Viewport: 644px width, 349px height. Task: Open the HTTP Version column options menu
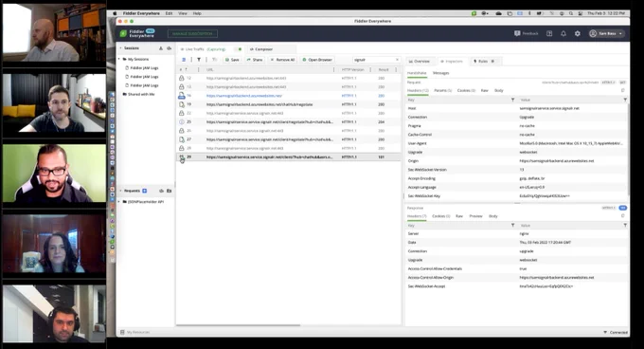click(370, 70)
